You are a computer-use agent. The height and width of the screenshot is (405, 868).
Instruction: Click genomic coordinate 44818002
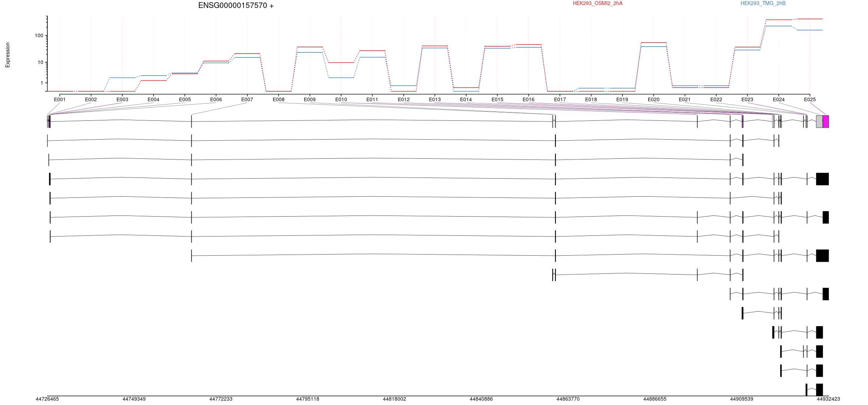coord(394,399)
